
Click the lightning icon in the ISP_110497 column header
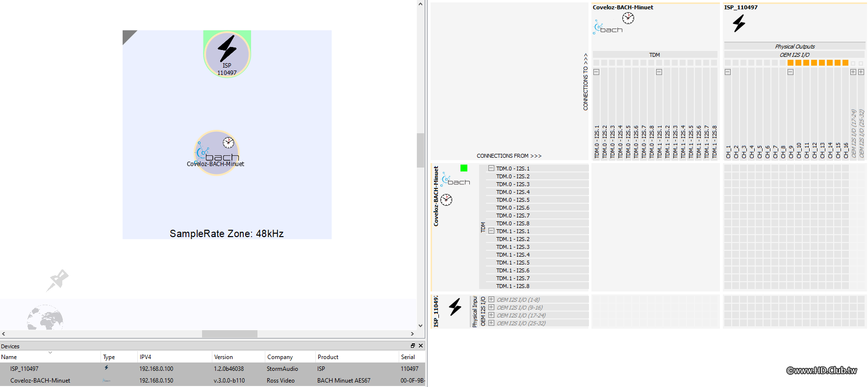pyautogui.click(x=739, y=23)
